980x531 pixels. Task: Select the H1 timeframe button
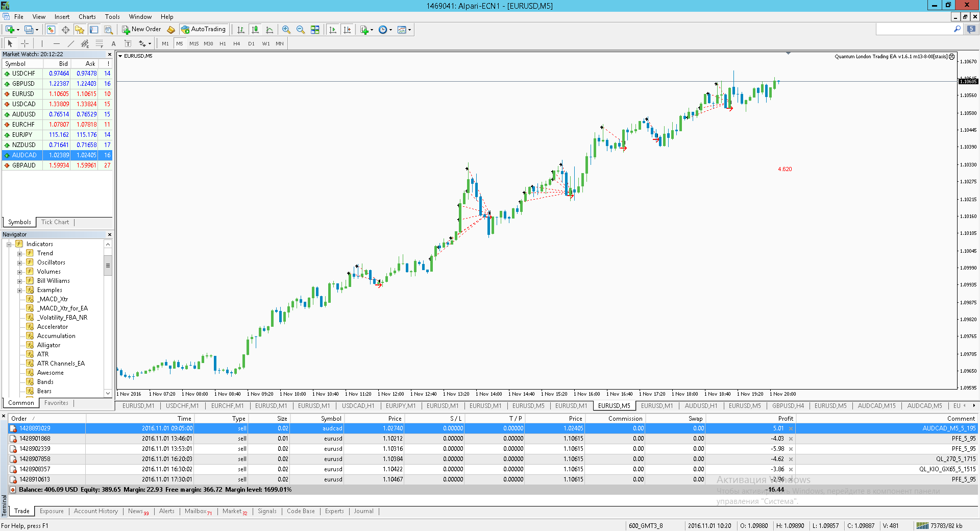tap(223, 43)
